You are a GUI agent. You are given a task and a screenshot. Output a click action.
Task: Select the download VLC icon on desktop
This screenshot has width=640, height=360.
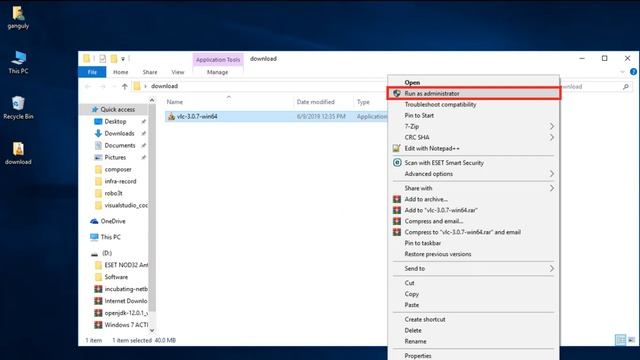(x=18, y=153)
